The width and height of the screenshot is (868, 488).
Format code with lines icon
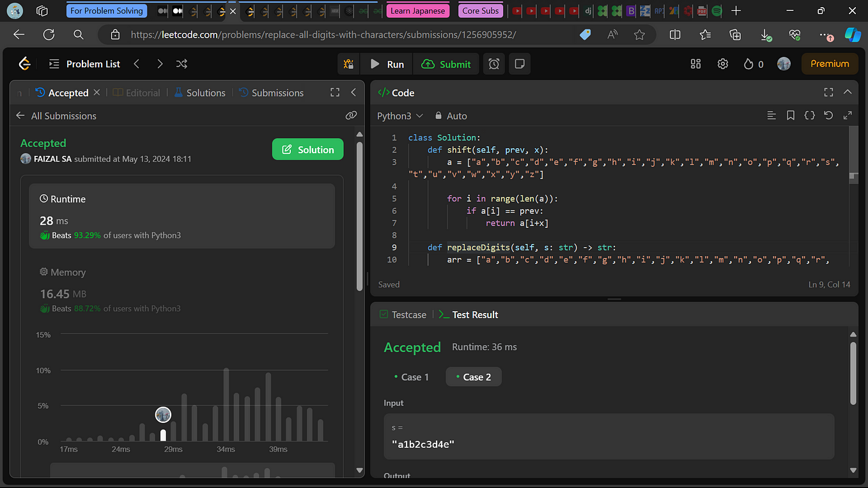click(x=771, y=116)
